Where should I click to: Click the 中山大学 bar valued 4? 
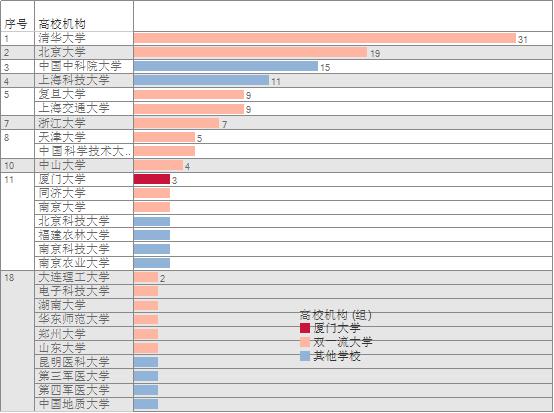point(158,165)
